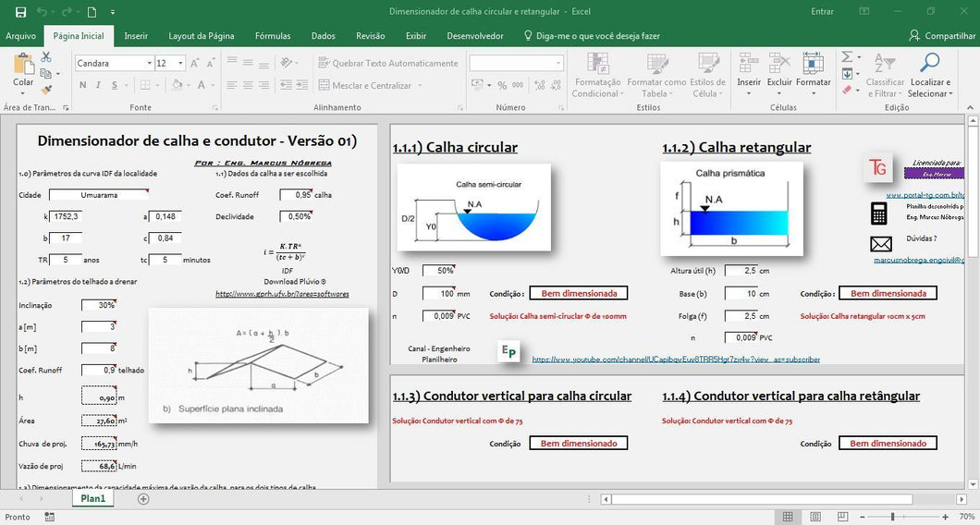Align text to the middle vertically
The image size is (980, 525).
tap(248, 62)
